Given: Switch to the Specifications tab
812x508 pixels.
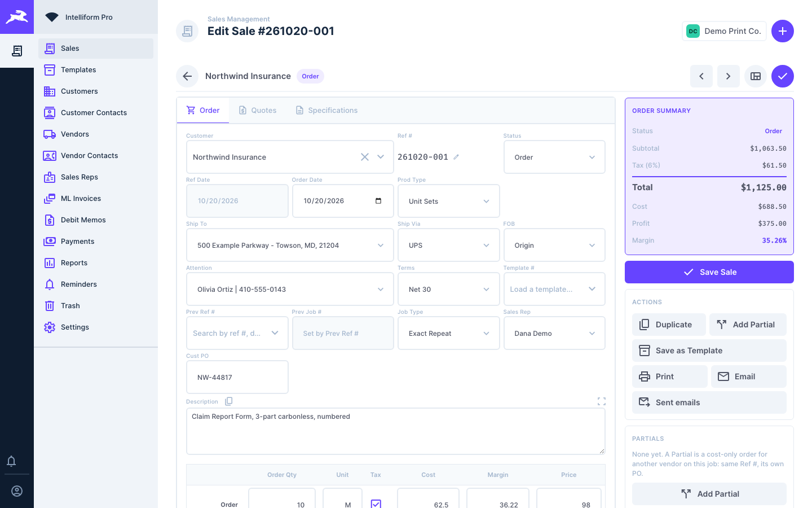Looking at the screenshot, I should pyautogui.click(x=327, y=110).
